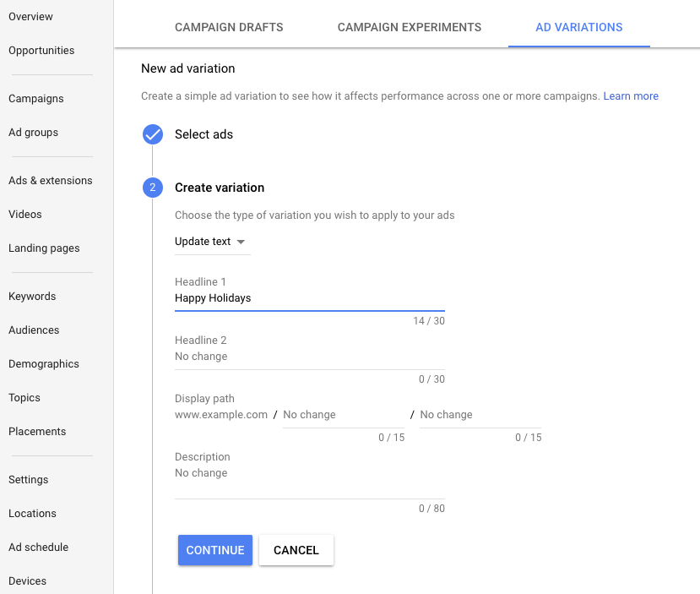The width and height of the screenshot is (700, 594).
Task: Switch to the Campaign Drafts tab
Action: [229, 27]
